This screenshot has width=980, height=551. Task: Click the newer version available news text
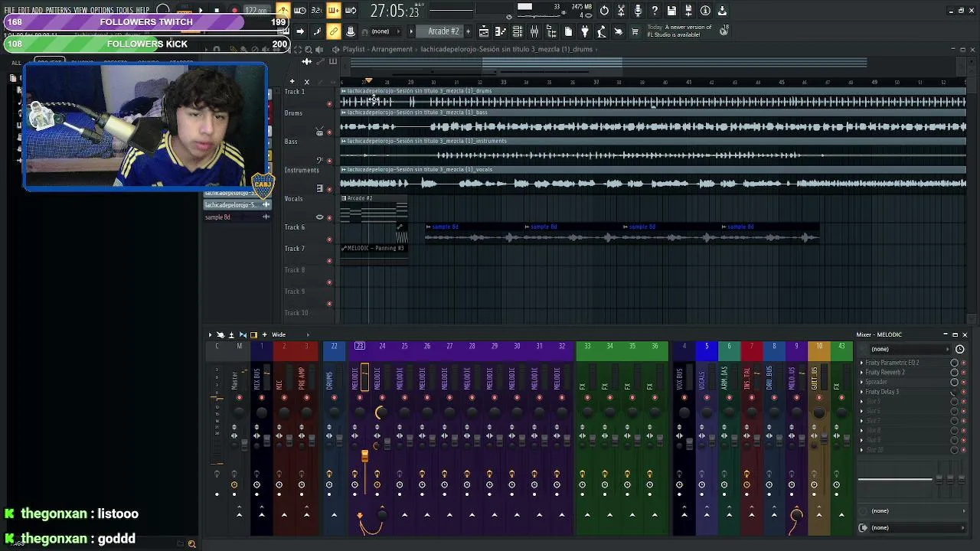680,31
